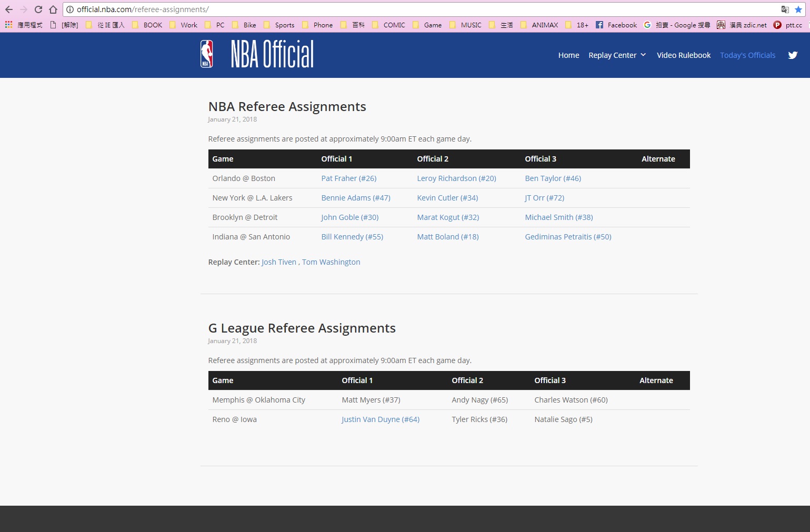
Task: Open the Work bookmark folder
Action: click(183, 25)
